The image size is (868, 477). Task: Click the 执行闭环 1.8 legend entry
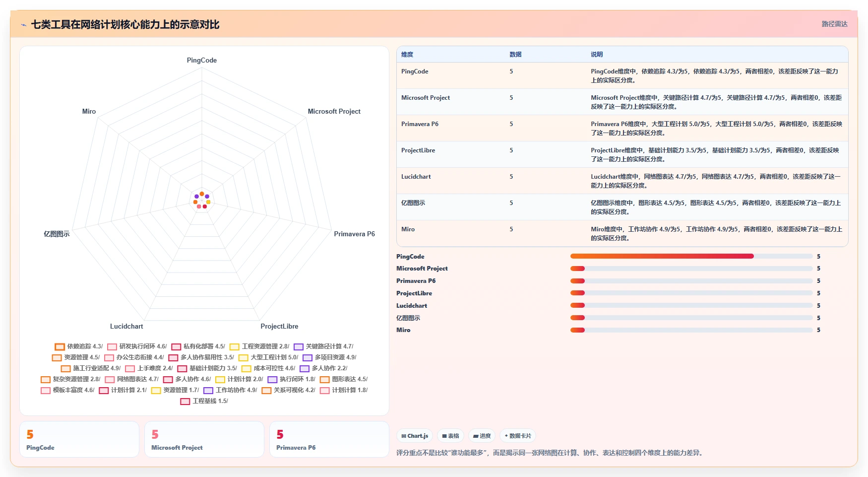[291, 379]
